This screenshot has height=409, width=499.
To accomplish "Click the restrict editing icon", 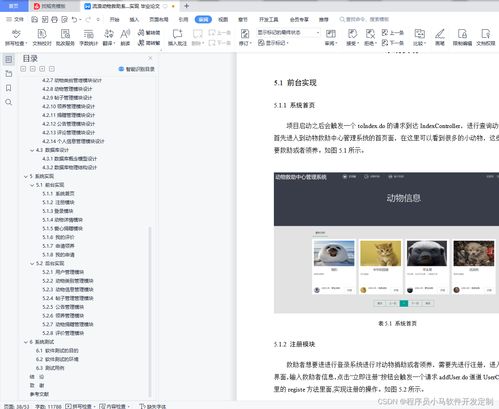I will (x=462, y=37).
